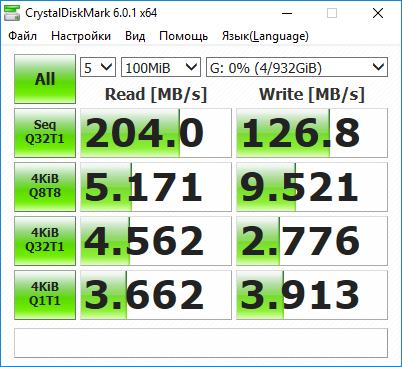402x367 pixels.
Task: Minimize the CrystalDiskMark window
Action: coord(287,13)
